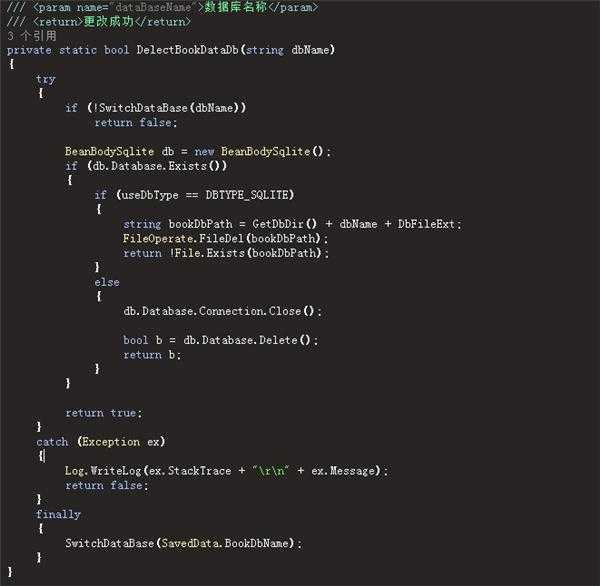This screenshot has width=600, height=586.
Task: Click the return true statement
Action: click(103, 413)
